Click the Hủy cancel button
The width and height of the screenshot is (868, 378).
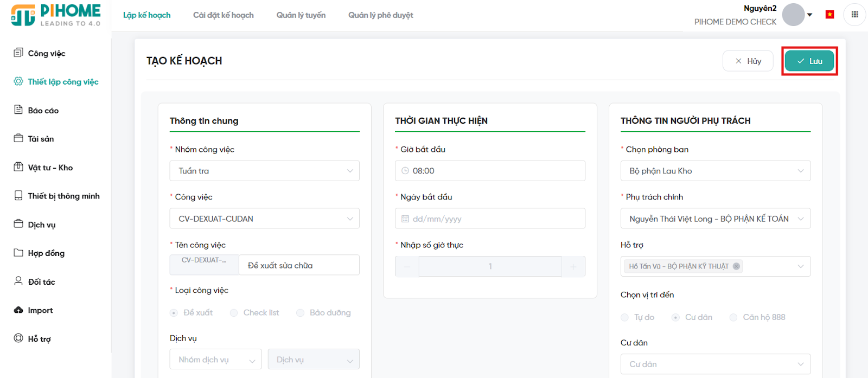(748, 61)
